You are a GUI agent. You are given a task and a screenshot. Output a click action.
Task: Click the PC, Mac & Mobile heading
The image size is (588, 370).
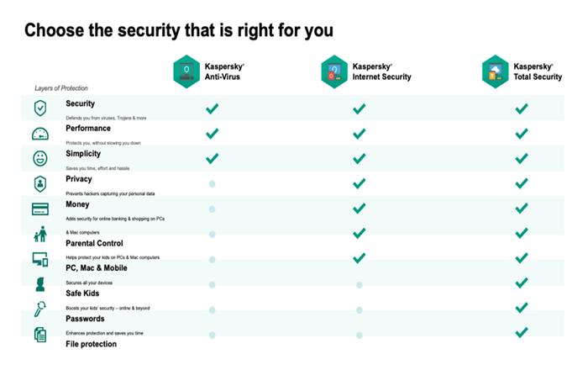point(97,268)
